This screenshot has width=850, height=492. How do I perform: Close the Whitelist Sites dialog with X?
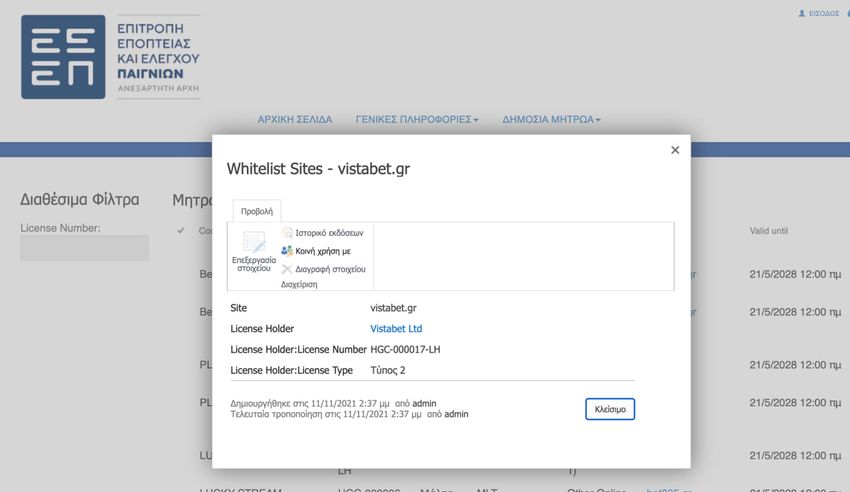click(x=675, y=150)
